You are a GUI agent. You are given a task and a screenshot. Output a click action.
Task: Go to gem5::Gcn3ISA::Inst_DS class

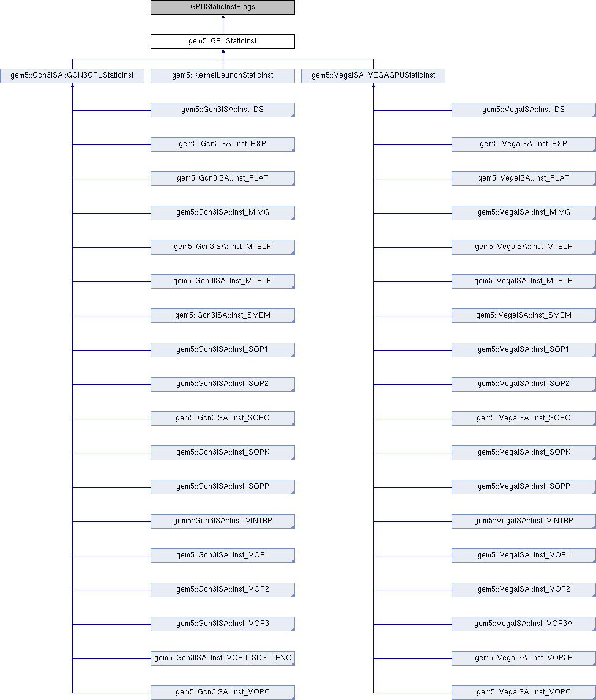tap(223, 110)
